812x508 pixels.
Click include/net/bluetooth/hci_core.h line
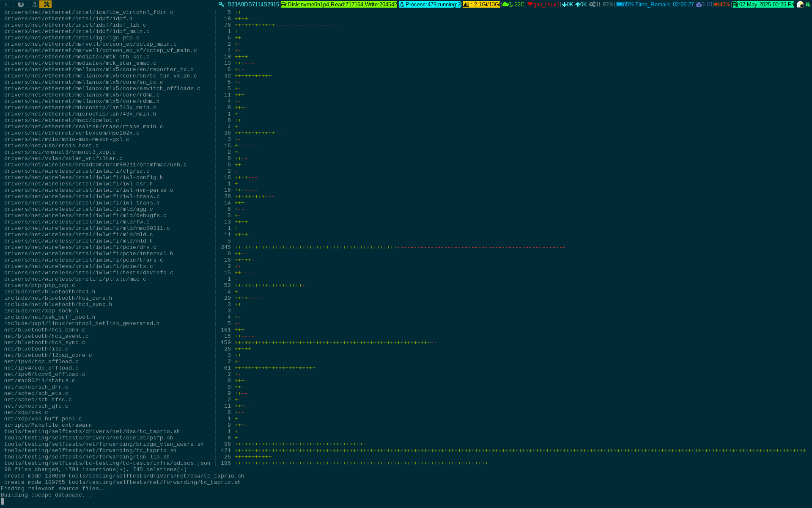[x=132, y=298]
